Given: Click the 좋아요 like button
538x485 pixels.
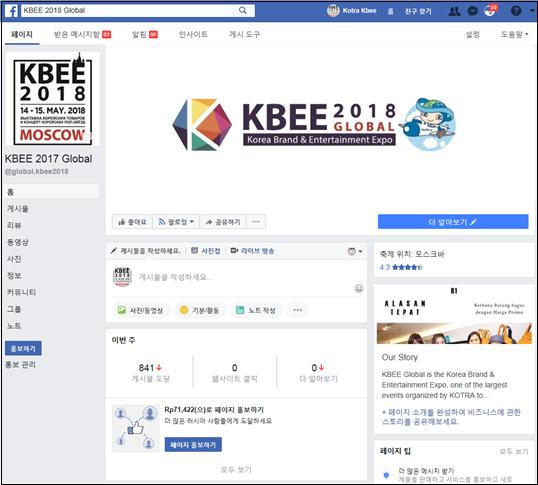Looking at the screenshot, I should click(x=132, y=222).
